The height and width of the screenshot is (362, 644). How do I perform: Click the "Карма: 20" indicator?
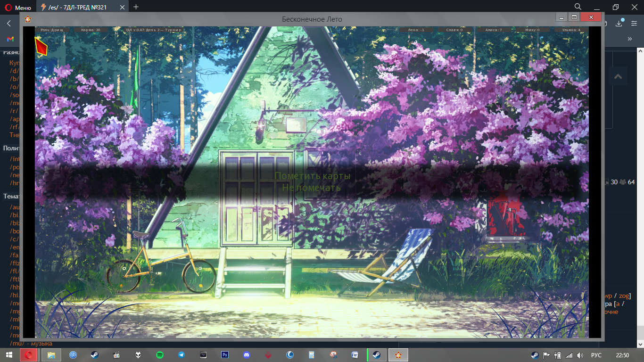pos(91,30)
